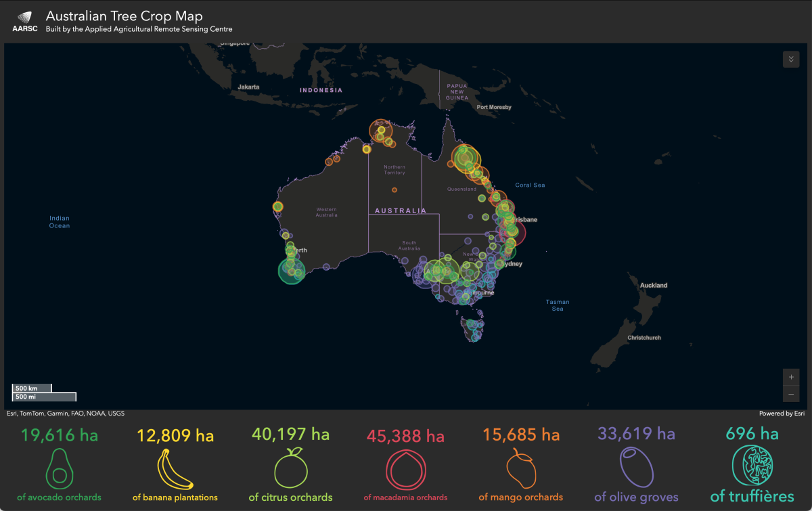Click the AARSC logo

(25, 22)
